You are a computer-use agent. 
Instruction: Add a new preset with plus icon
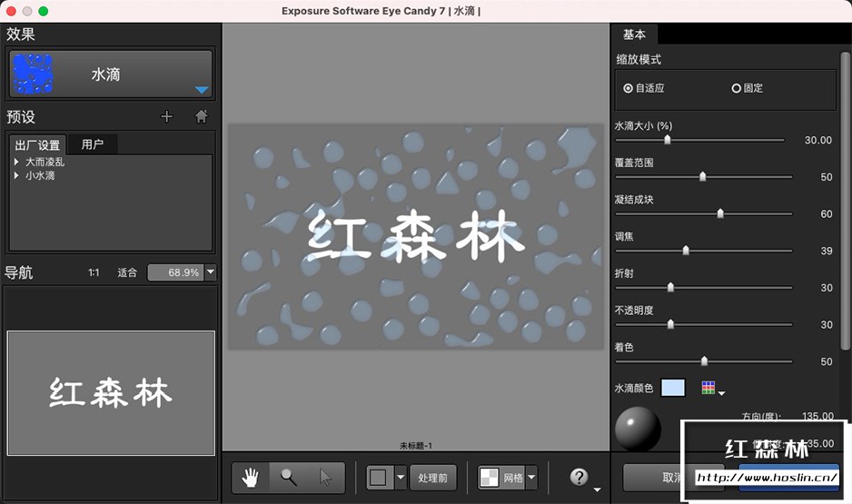tap(167, 116)
